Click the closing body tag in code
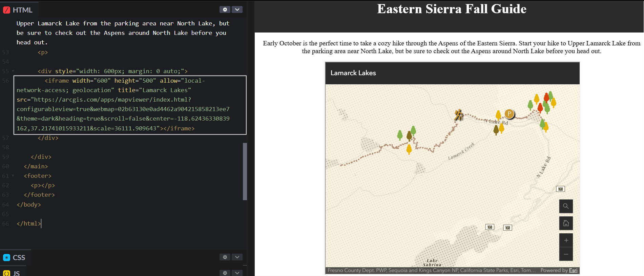 [x=29, y=205]
